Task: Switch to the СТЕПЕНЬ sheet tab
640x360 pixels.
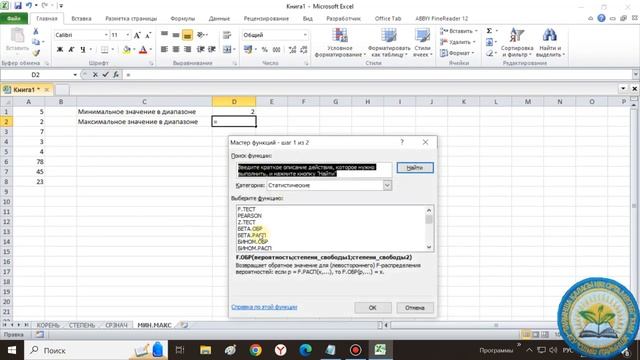Action: click(x=82, y=325)
